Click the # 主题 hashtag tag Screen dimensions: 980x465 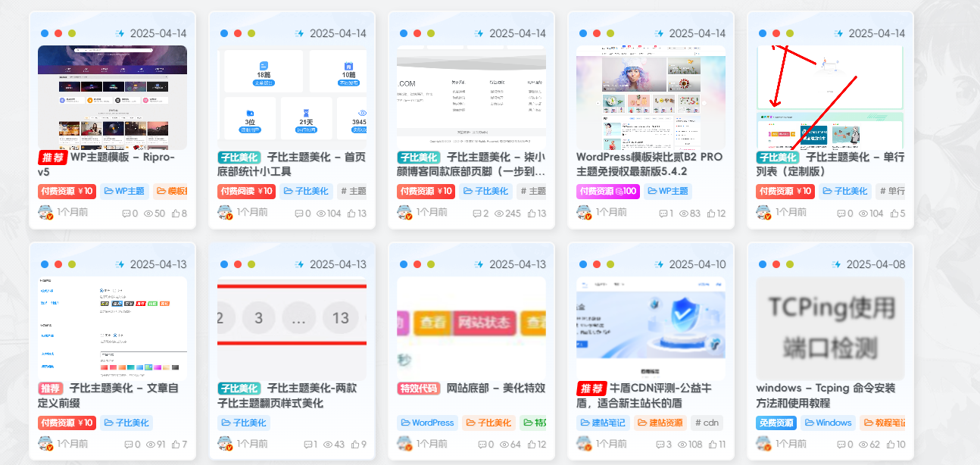click(354, 191)
